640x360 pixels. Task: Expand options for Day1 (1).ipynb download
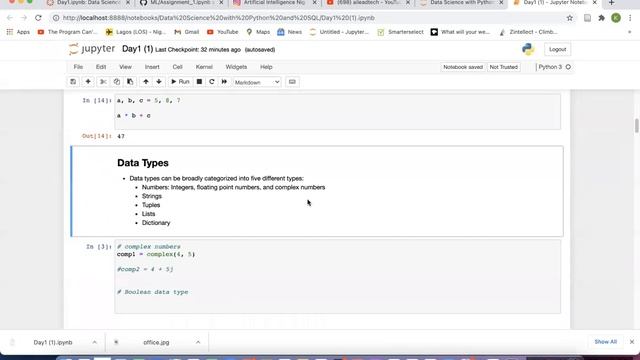point(95,342)
